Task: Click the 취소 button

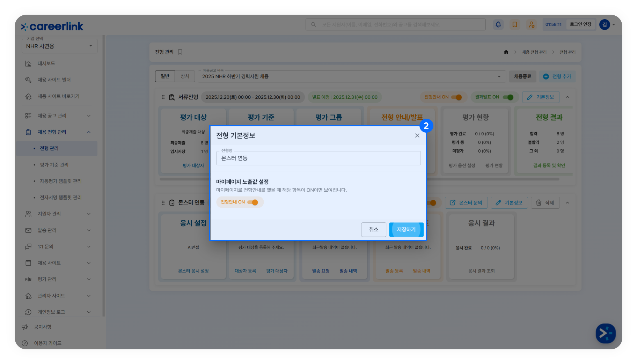Action: tap(374, 230)
